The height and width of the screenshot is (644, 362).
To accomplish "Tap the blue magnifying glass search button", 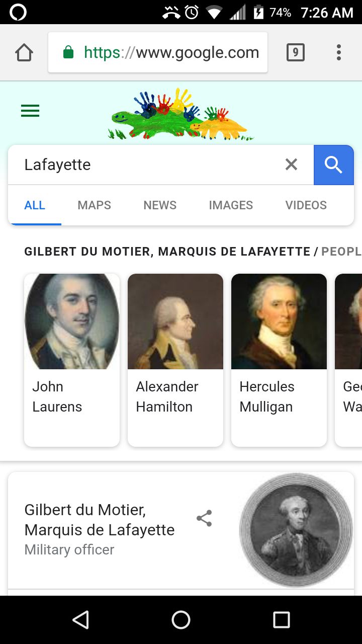I will [334, 165].
